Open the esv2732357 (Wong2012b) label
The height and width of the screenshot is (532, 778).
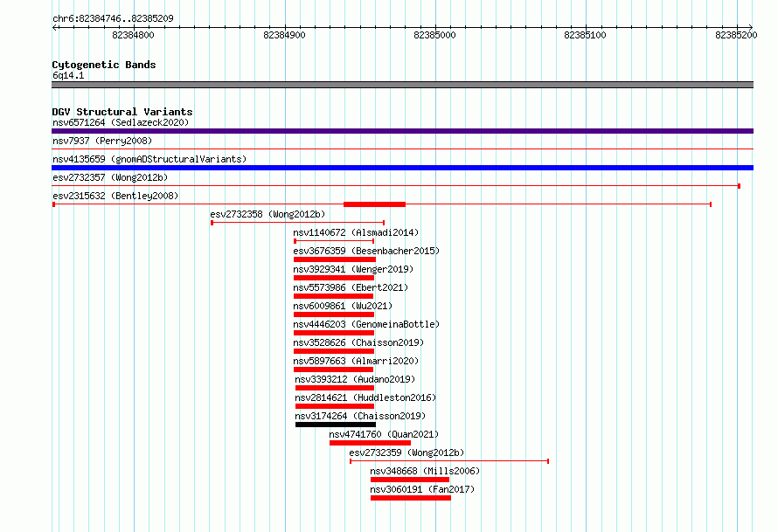click(x=110, y=177)
